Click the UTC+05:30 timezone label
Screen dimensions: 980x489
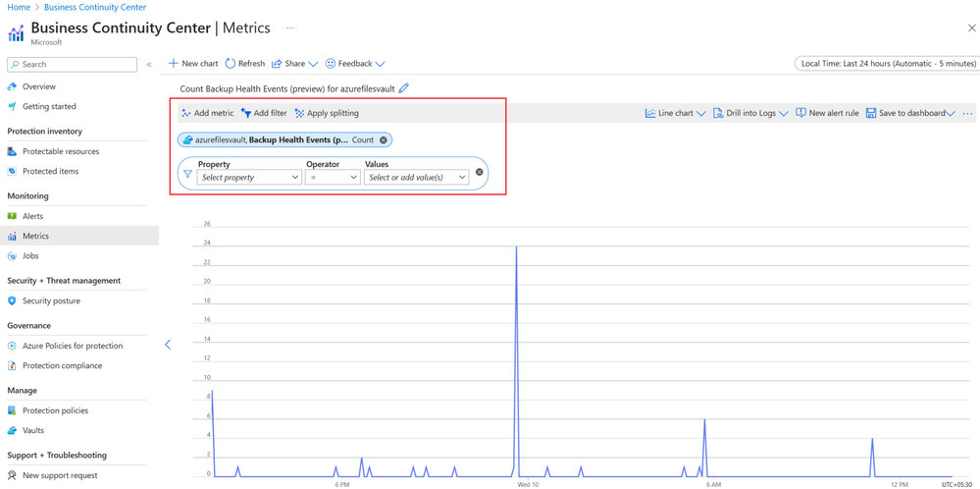[956, 485]
